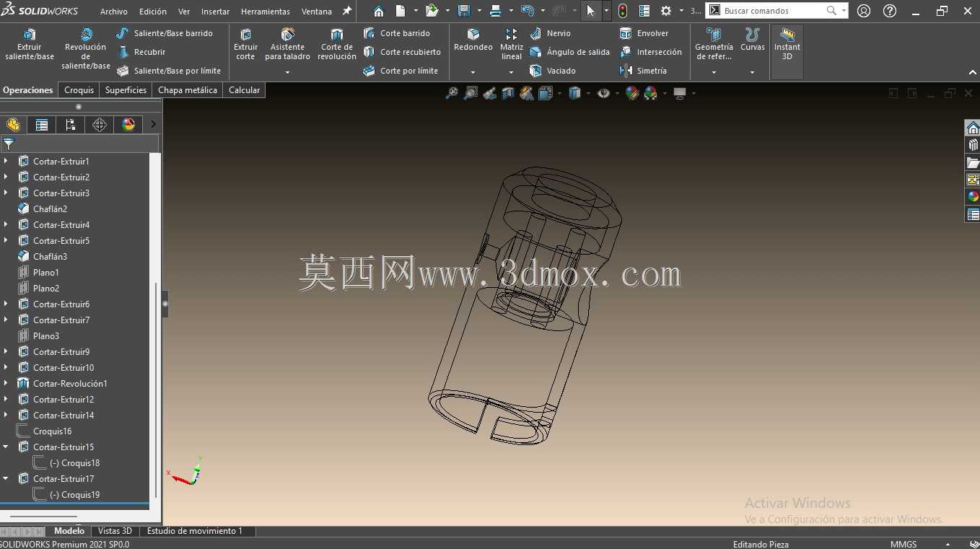980x549 pixels.
Task: Click the Buscar comandos search field
Action: pyautogui.click(x=774, y=11)
